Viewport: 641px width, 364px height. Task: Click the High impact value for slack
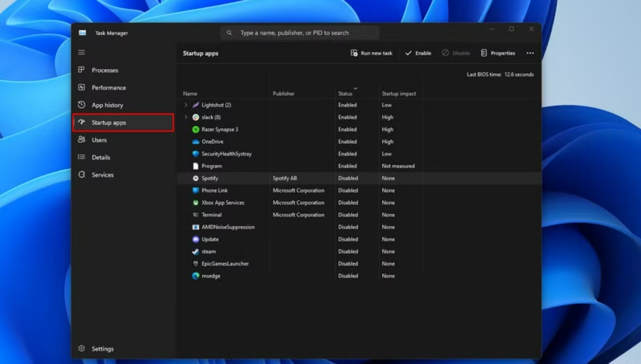388,117
